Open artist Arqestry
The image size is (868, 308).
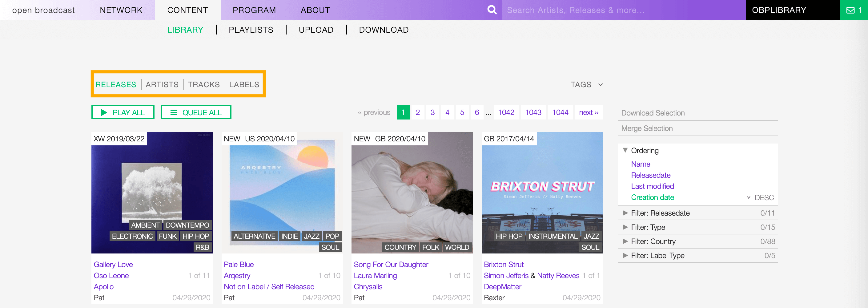click(x=237, y=276)
